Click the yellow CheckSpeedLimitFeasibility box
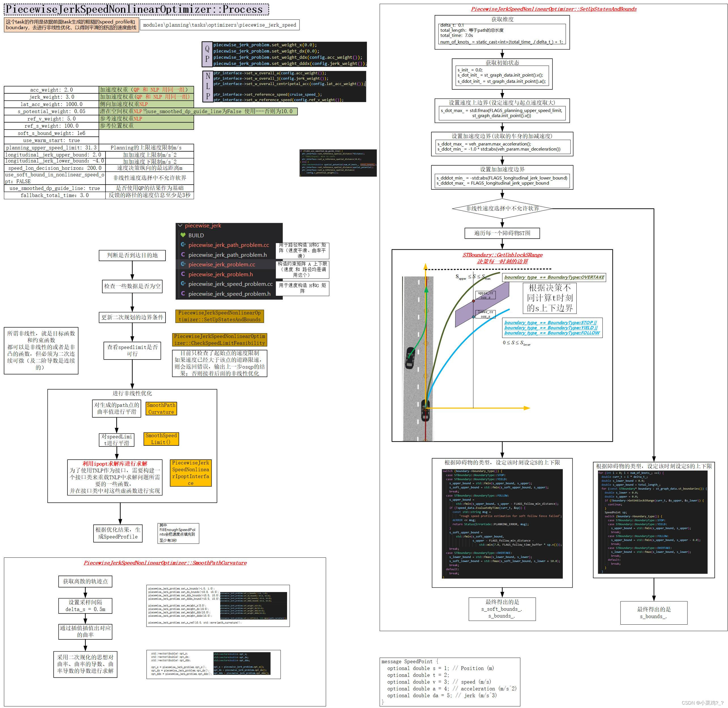Screen dimensions: 728x708 coord(220,339)
